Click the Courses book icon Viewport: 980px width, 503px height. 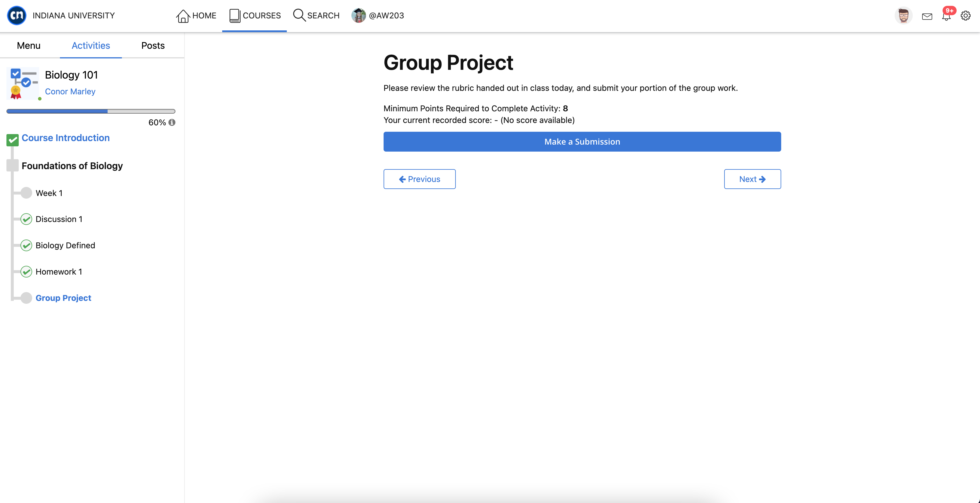[x=235, y=15]
